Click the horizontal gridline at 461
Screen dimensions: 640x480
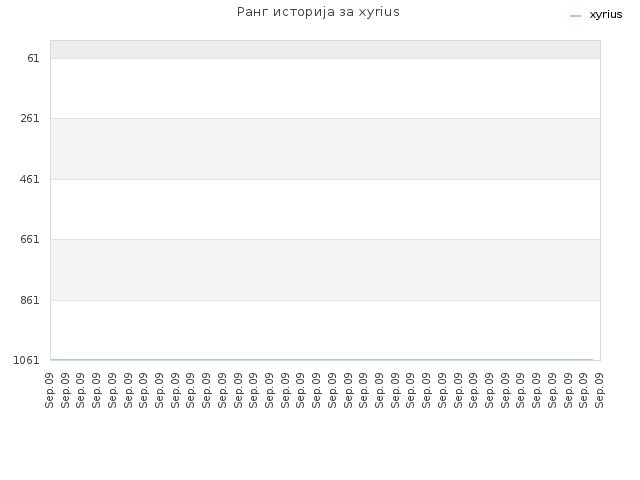325,179
